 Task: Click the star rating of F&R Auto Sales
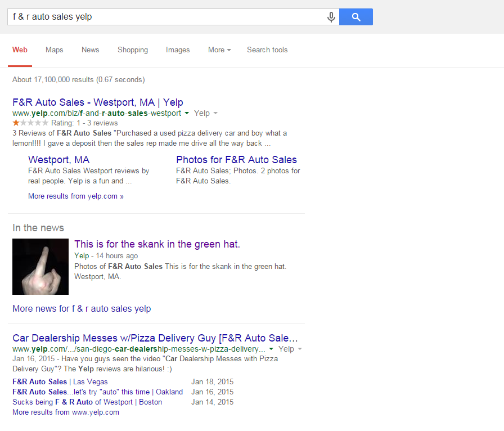(x=30, y=123)
